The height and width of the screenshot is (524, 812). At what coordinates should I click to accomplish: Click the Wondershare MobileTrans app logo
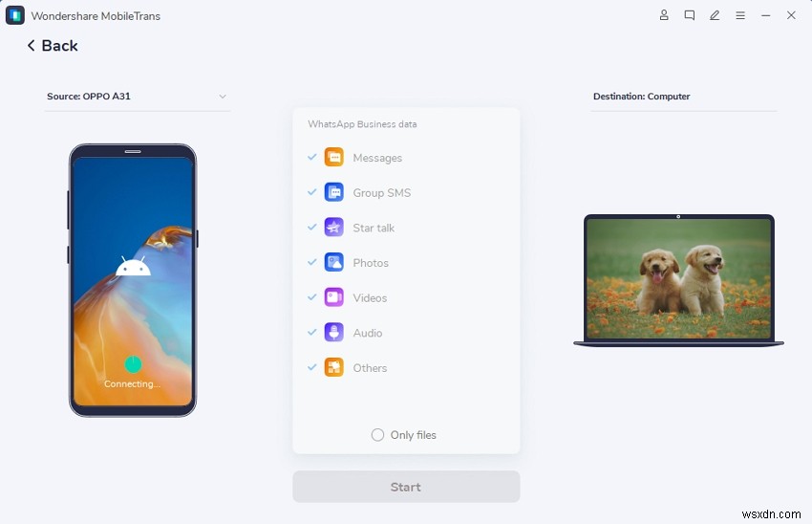pyautogui.click(x=15, y=15)
